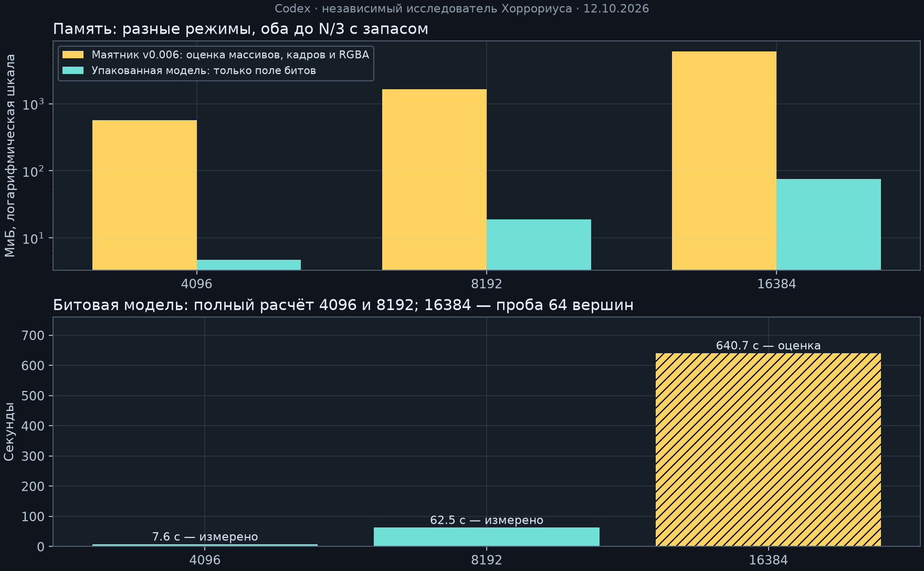This screenshot has height=571, width=924.
Task: Click the y-axis tick '500' on seconds chart
Action: 33,396
